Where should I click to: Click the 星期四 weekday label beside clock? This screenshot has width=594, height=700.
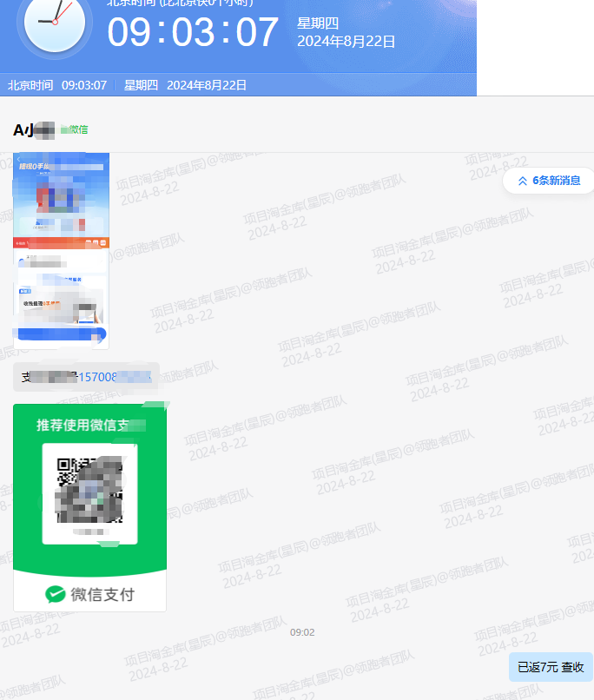point(318,23)
